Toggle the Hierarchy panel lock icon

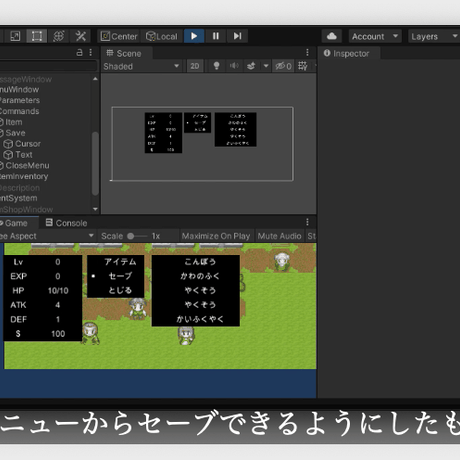coord(79,52)
